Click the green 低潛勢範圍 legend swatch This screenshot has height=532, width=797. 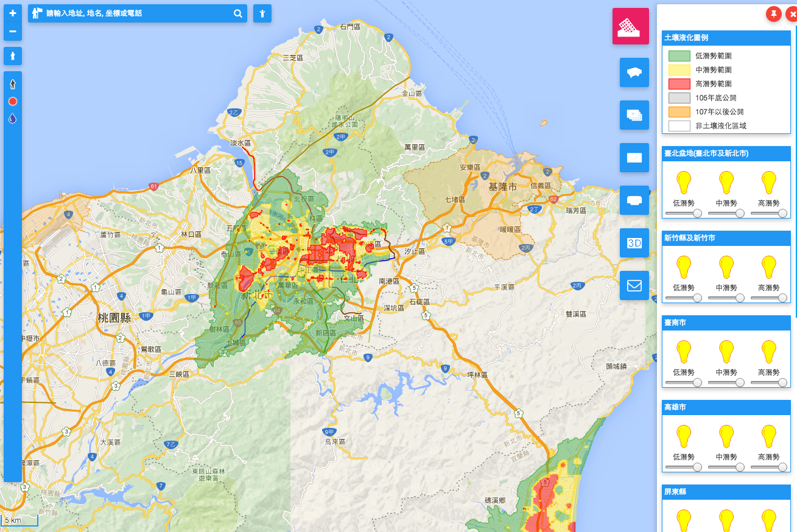679,55
